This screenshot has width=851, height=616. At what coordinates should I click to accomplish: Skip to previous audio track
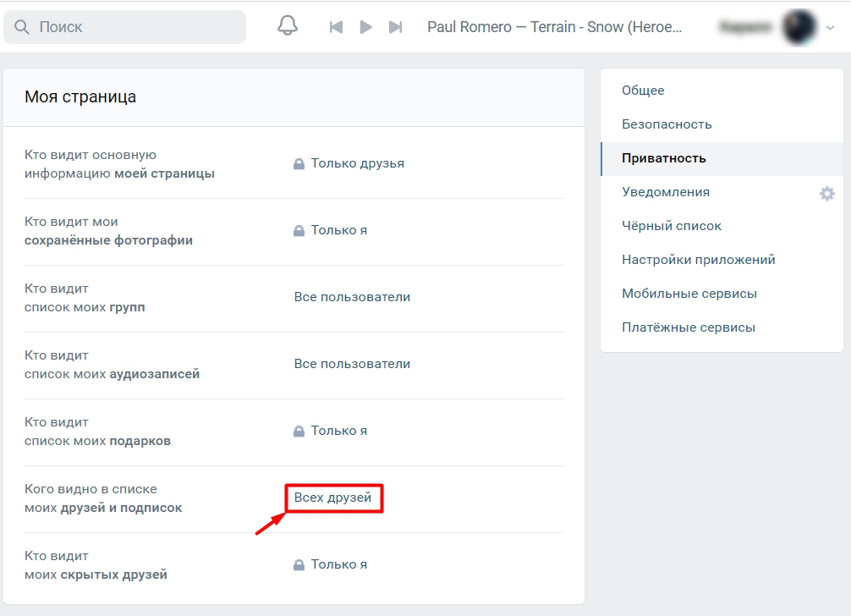[x=336, y=26]
